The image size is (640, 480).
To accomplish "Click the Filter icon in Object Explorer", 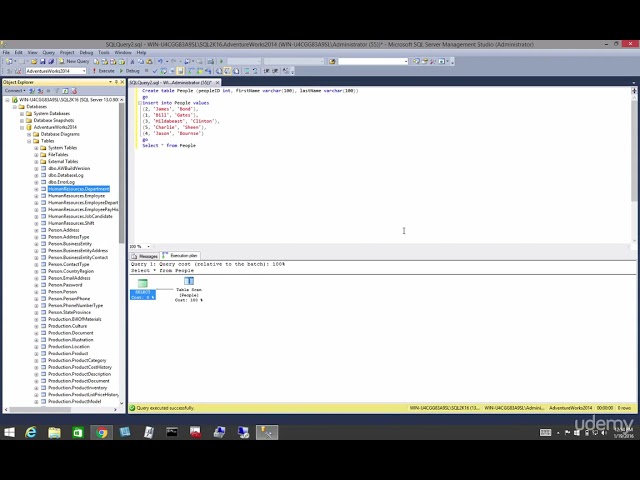I will [57, 91].
